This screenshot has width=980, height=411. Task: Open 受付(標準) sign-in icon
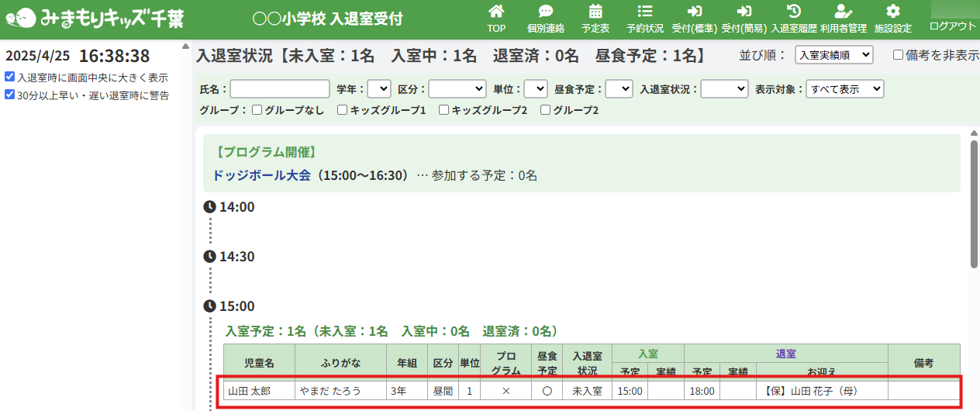[694, 12]
